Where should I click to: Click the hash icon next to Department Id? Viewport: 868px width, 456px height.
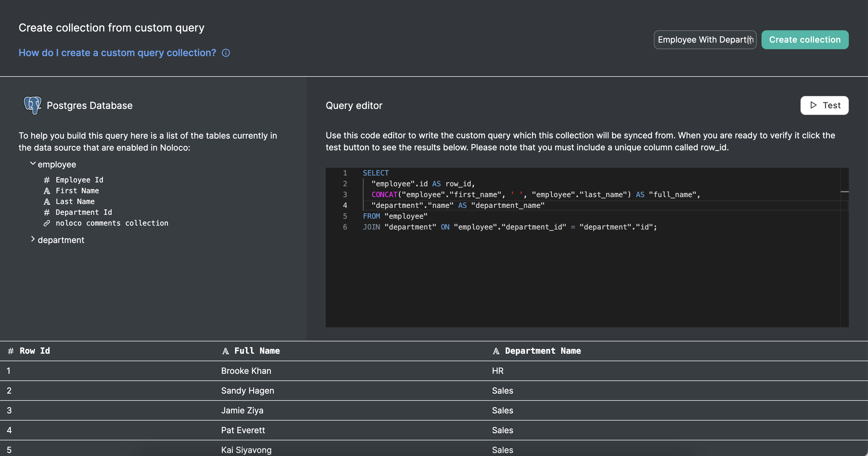tap(47, 212)
